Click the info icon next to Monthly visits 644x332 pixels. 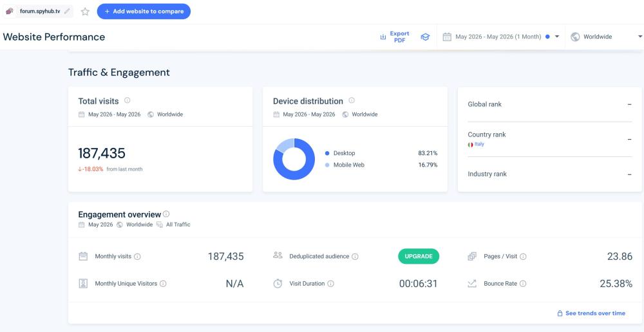point(137,257)
